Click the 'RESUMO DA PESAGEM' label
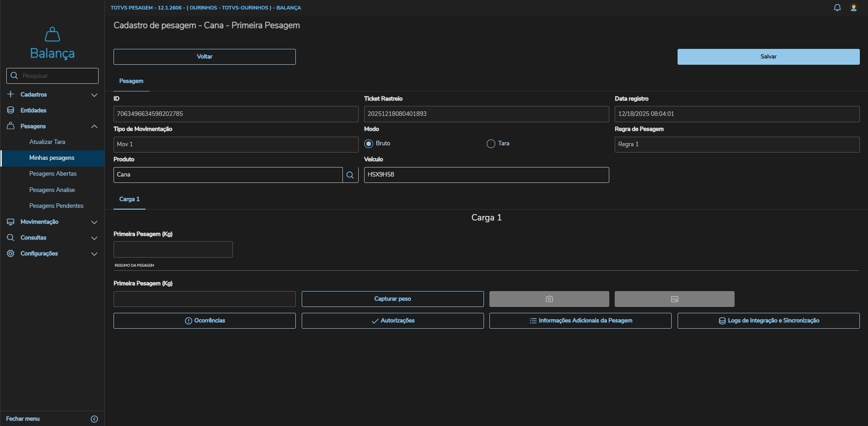The width and height of the screenshot is (868, 426). point(134,265)
